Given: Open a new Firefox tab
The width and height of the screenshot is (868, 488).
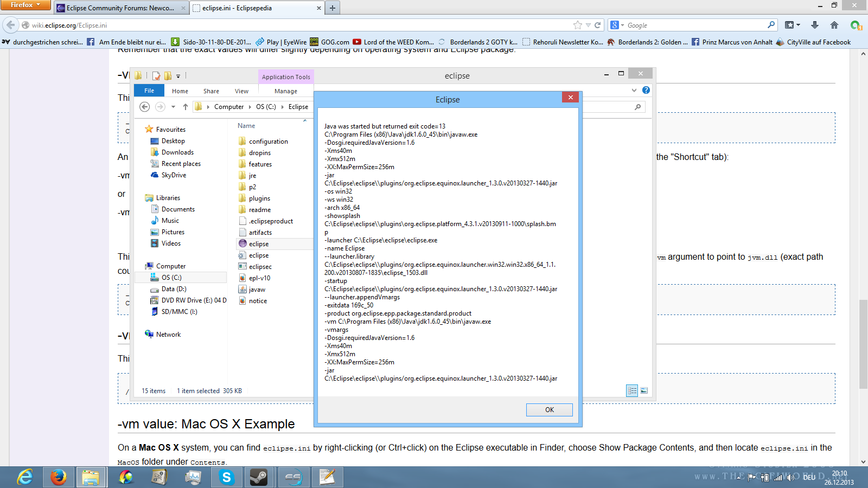Looking at the screenshot, I should [x=333, y=8].
